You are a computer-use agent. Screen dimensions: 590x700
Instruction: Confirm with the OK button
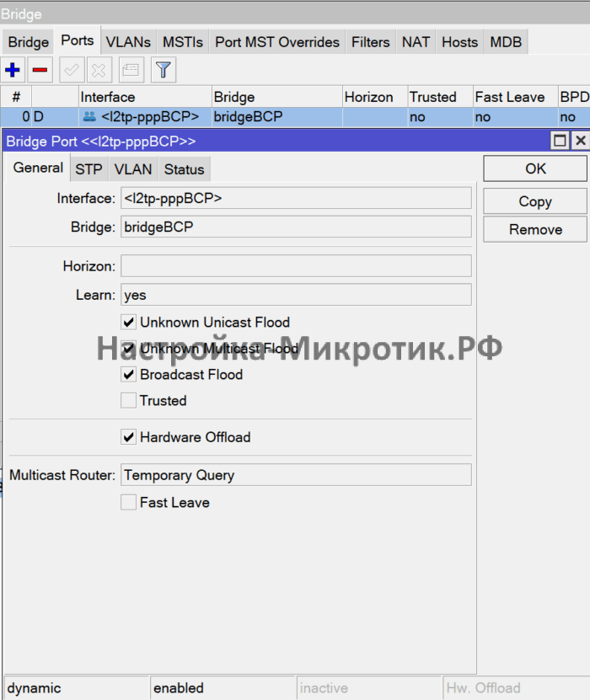click(535, 168)
